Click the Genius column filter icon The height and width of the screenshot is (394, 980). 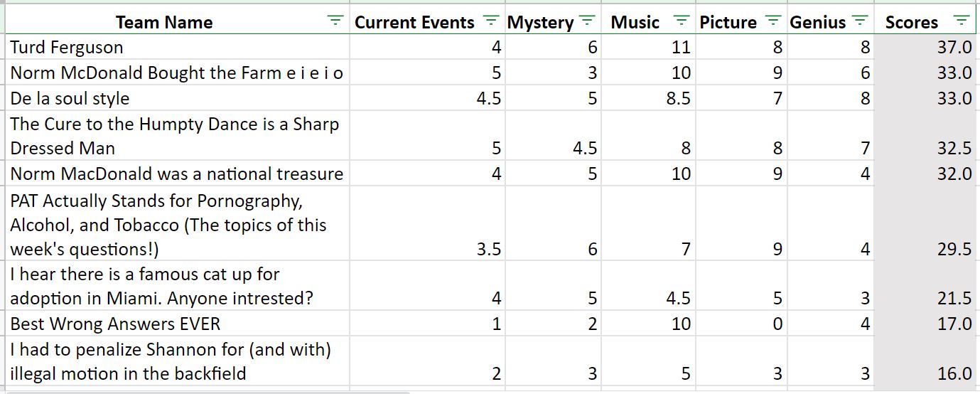[860, 21]
